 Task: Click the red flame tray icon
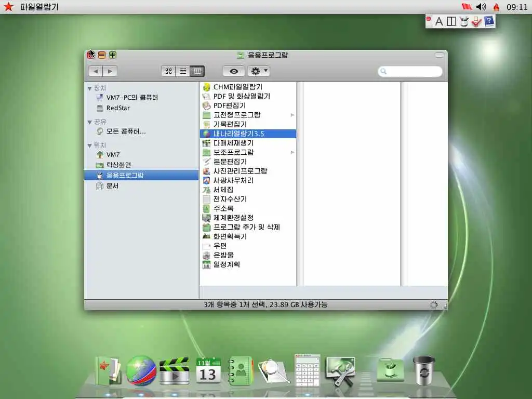coord(496,7)
